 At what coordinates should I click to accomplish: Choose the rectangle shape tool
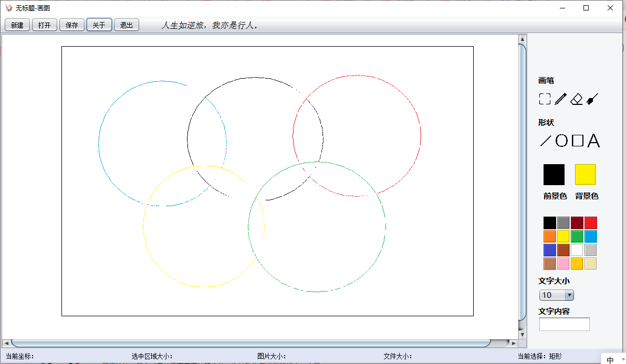coord(577,141)
